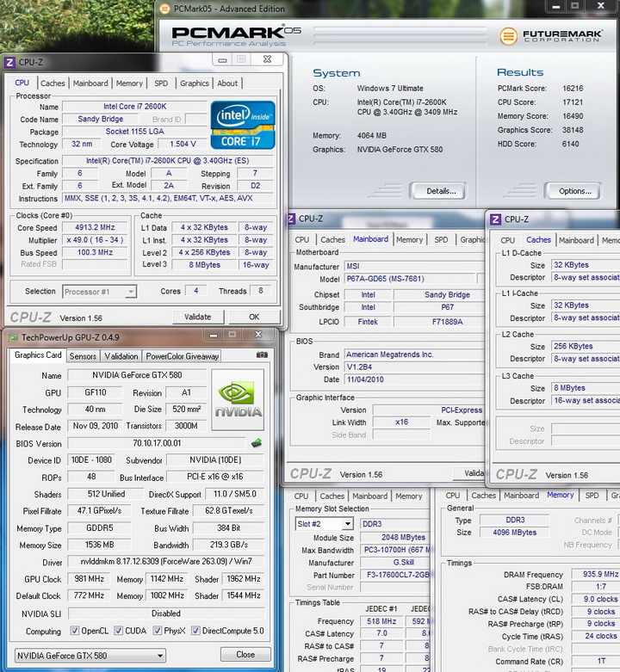Click the Validate button in CPU-Z
This screenshot has height=672, width=620.
point(198,318)
